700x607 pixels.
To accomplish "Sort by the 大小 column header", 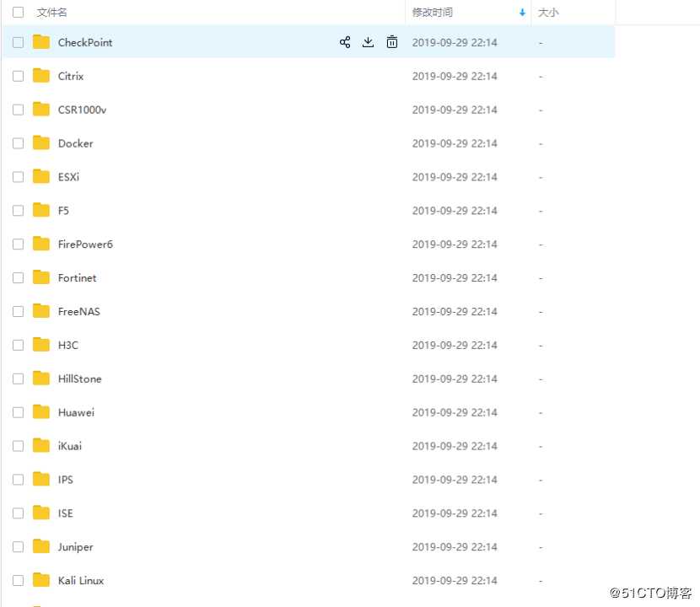I will (x=547, y=13).
